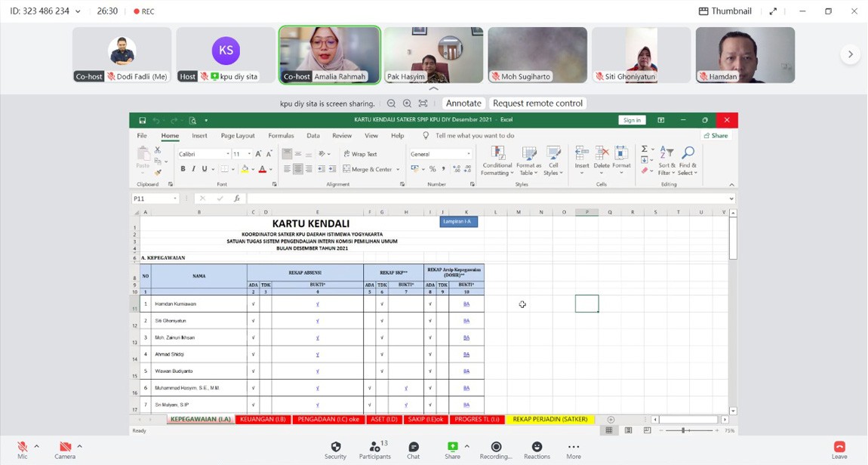Expand the Mic options arrow

pos(36,446)
